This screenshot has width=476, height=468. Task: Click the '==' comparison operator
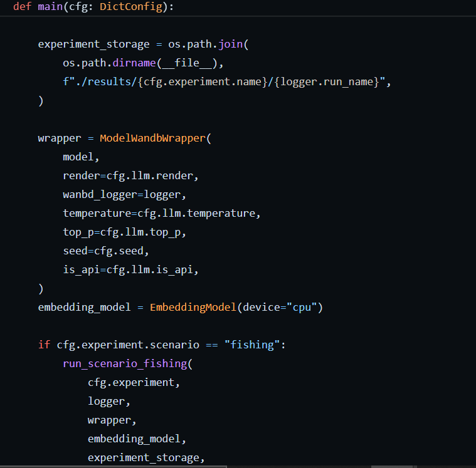tap(212, 345)
